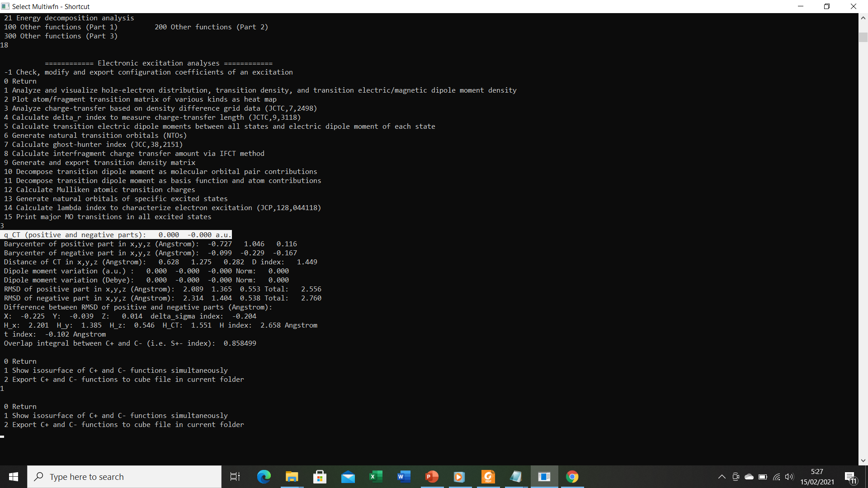The image size is (868, 488).
Task: Open the Multiwfn window title bar icon menu
Action: [x=5, y=6]
